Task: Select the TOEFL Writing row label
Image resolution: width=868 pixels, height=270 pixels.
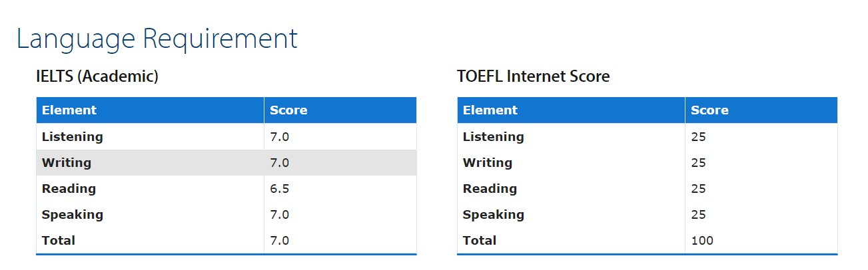Action: point(488,163)
